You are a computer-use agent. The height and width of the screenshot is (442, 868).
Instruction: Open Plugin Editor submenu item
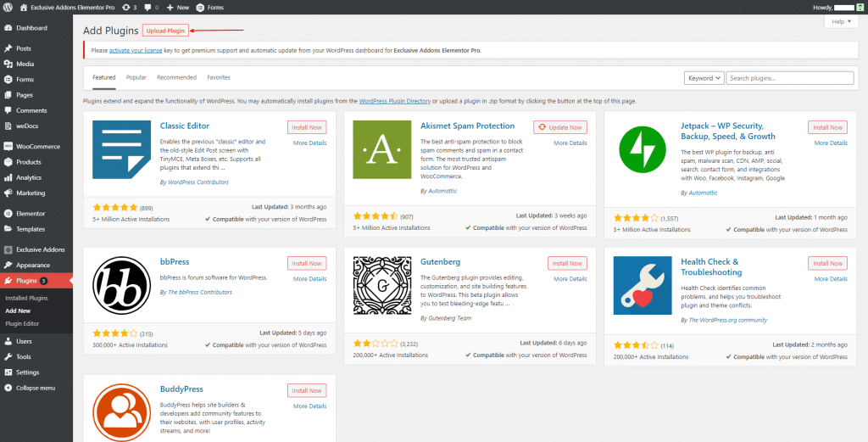22,323
